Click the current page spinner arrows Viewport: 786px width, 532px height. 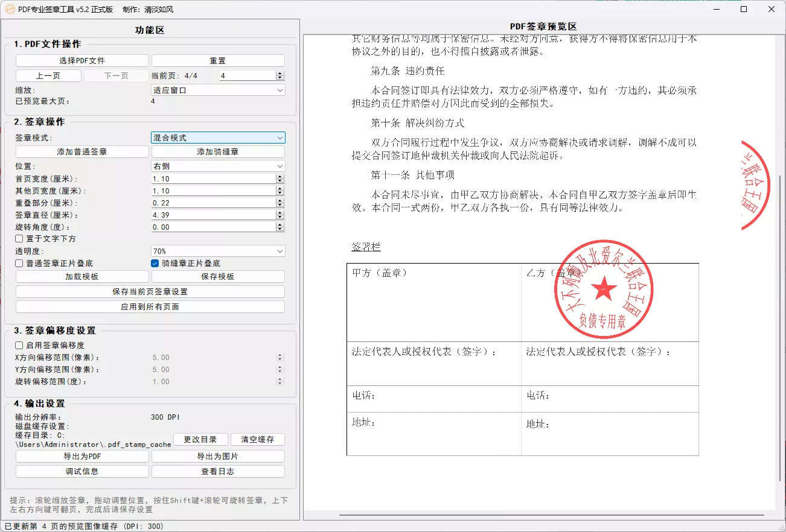[x=280, y=75]
